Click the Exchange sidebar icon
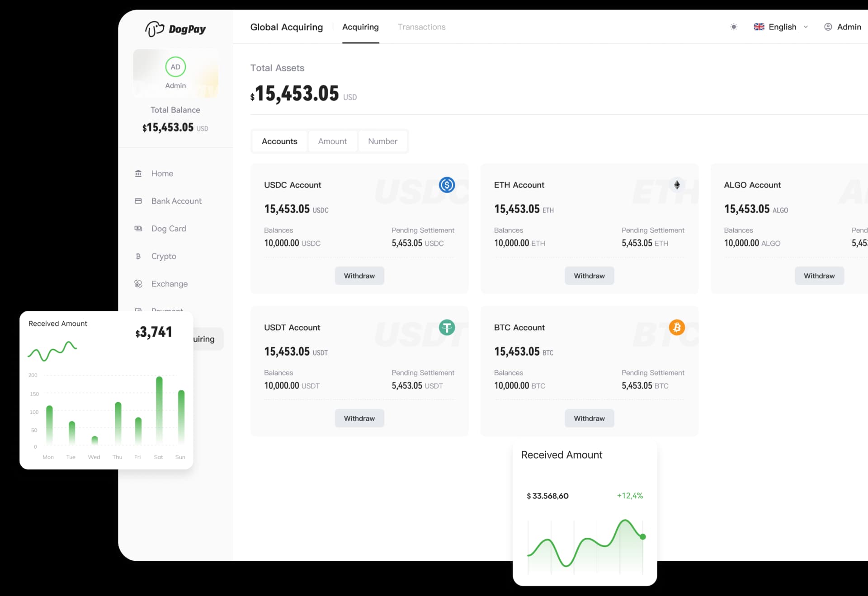868x596 pixels. (138, 283)
